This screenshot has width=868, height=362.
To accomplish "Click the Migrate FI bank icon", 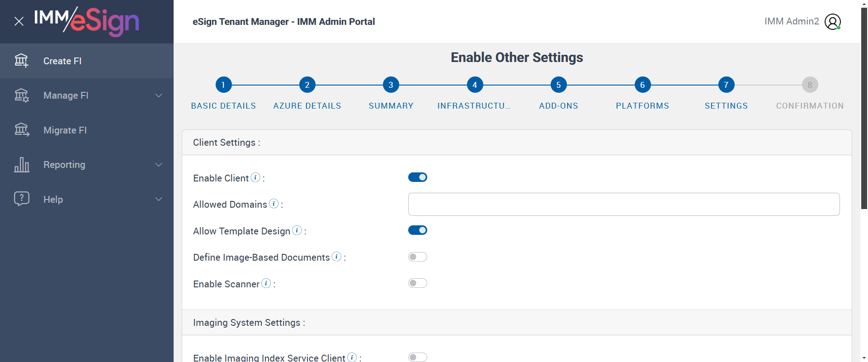I will [x=21, y=130].
